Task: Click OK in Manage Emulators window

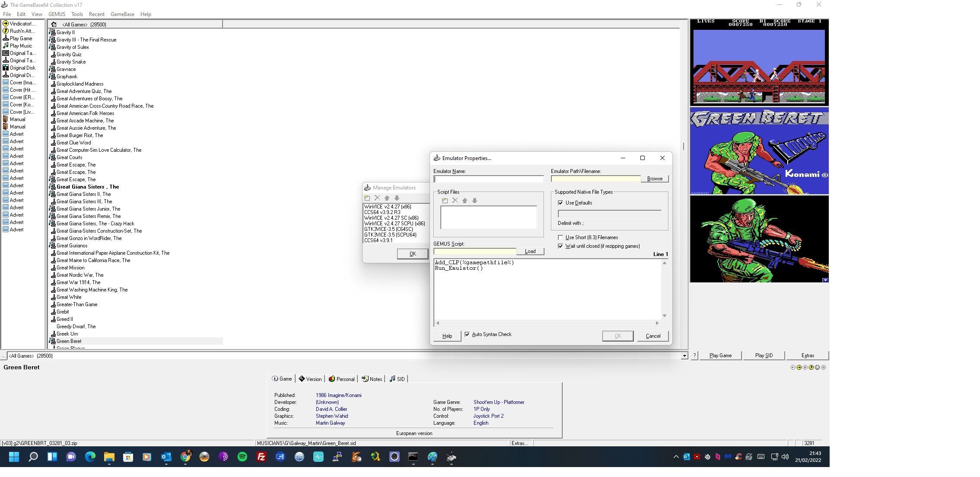Action: 413,254
